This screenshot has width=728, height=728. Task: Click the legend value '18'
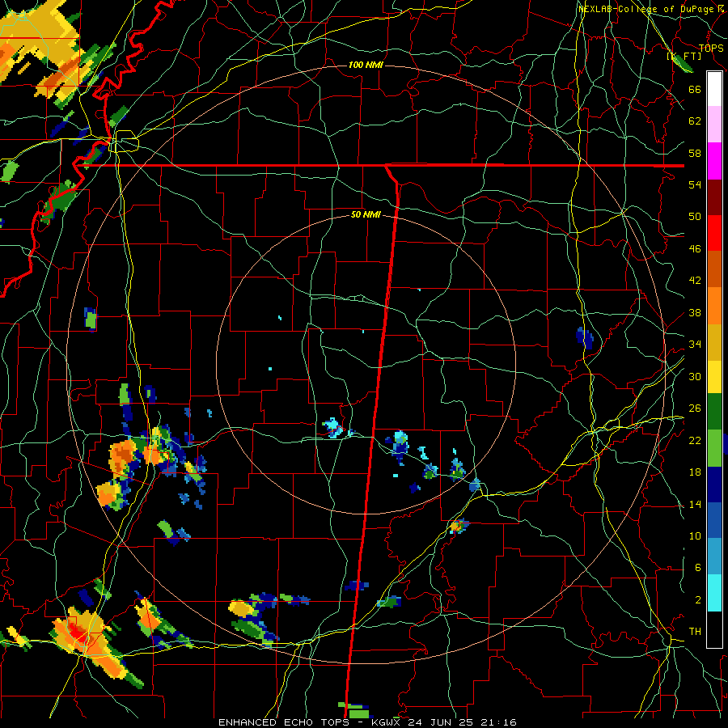695,472
